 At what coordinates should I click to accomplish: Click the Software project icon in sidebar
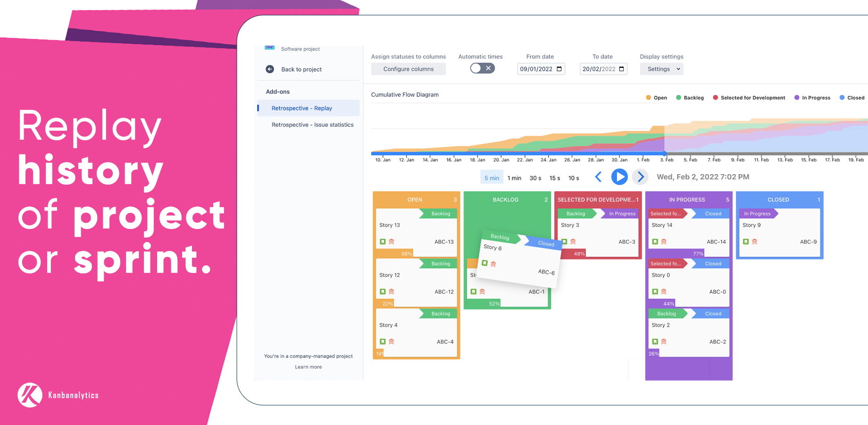tap(269, 48)
